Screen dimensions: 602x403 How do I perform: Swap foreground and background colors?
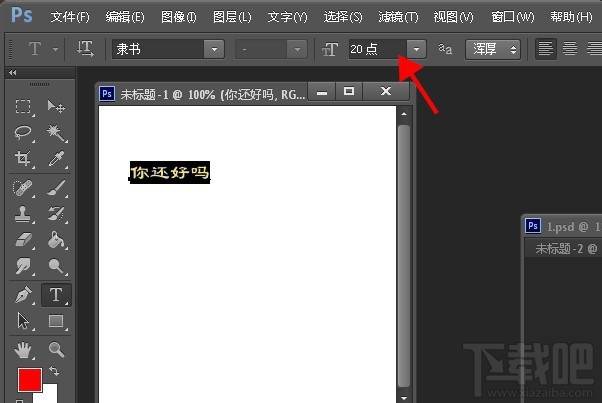coord(54,371)
